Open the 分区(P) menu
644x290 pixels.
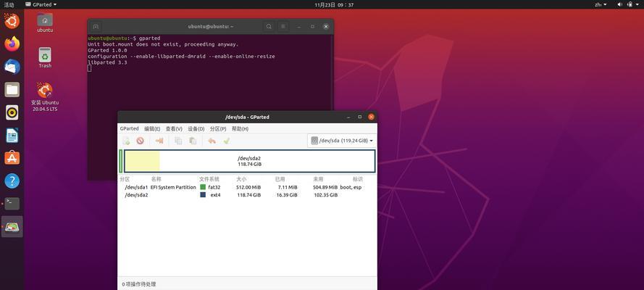pyautogui.click(x=218, y=128)
